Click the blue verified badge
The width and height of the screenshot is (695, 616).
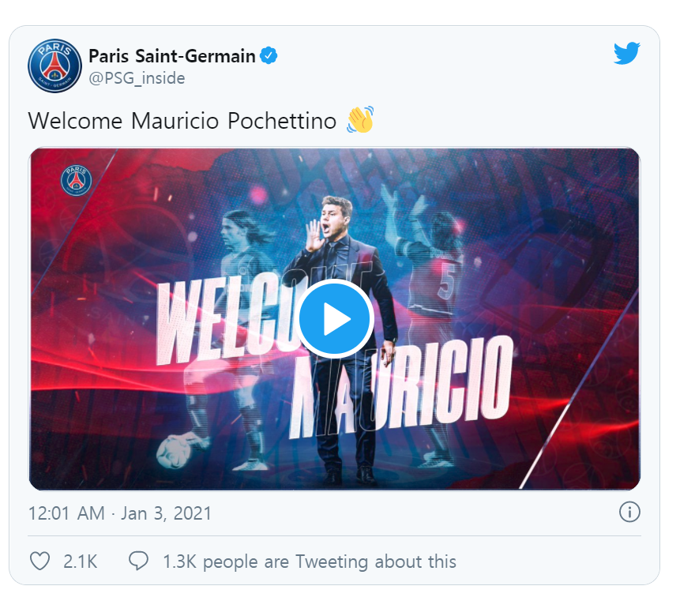click(269, 56)
